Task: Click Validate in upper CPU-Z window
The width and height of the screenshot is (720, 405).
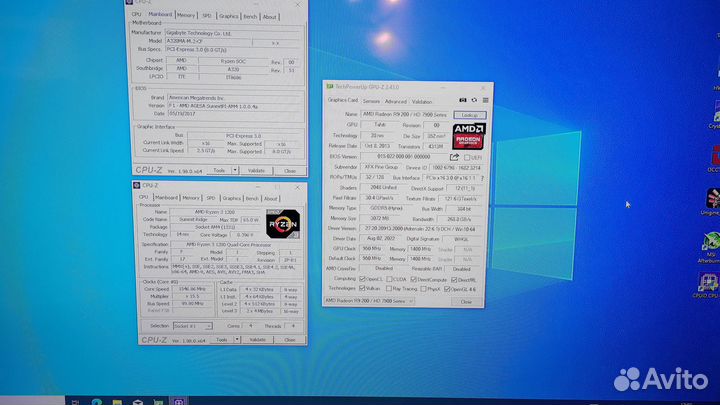Action: [x=256, y=170]
